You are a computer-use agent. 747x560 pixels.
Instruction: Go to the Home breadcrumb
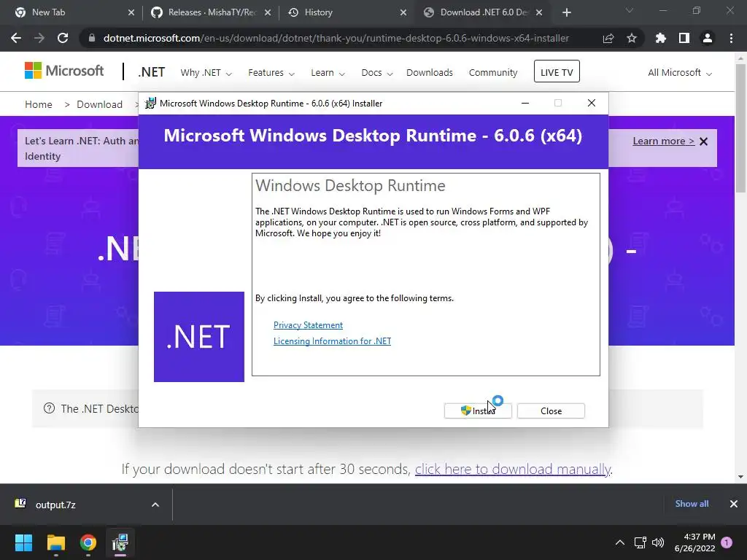click(x=39, y=104)
